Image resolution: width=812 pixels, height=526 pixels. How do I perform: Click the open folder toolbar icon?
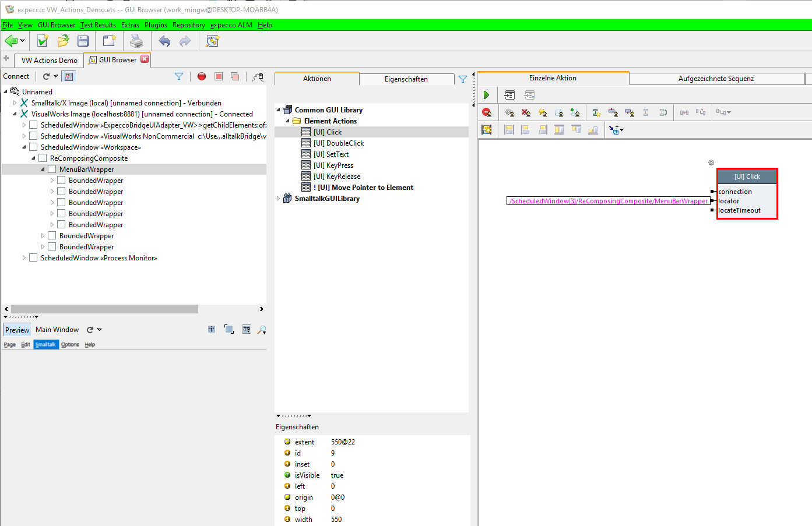(63, 41)
